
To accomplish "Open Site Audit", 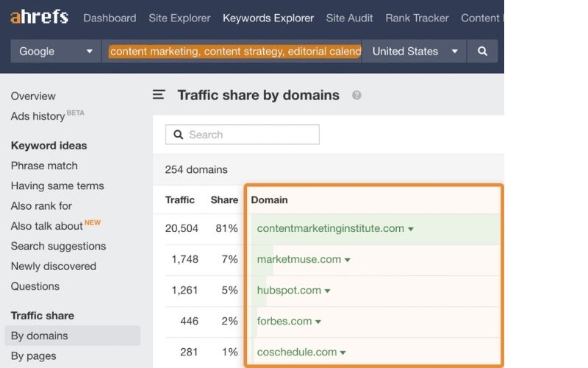I will 350,18.
